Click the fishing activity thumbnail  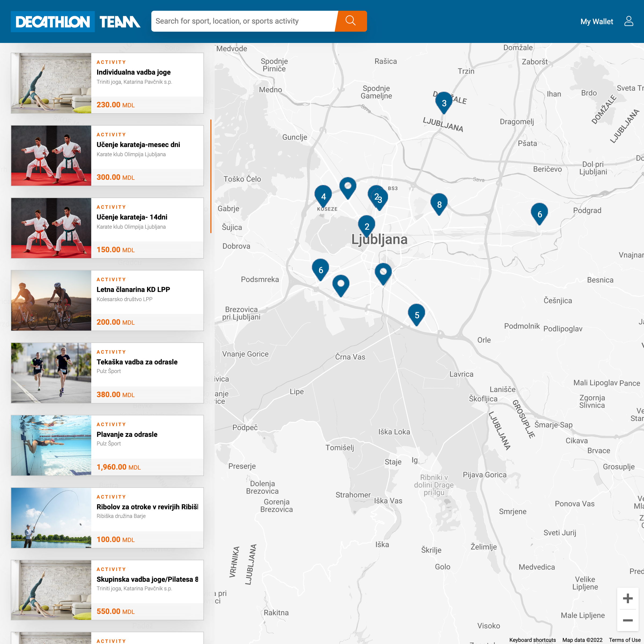51,518
